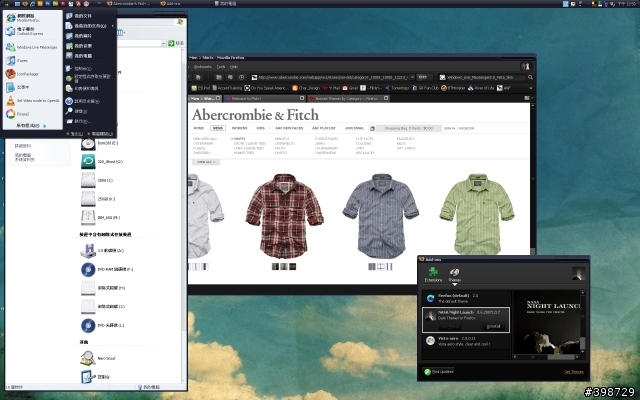Viewport: 640px width, 400px height.
Task: Click the Firefox address URL field
Action: (x=333, y=77)
